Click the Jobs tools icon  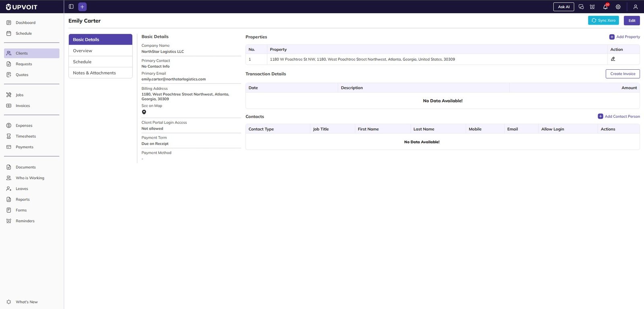tap(9, 95)
